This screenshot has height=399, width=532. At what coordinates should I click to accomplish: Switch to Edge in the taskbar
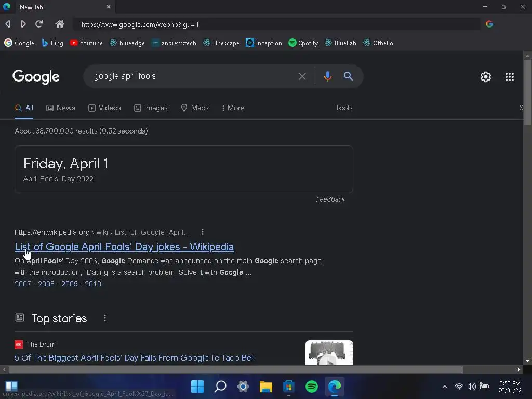point(334,386)
